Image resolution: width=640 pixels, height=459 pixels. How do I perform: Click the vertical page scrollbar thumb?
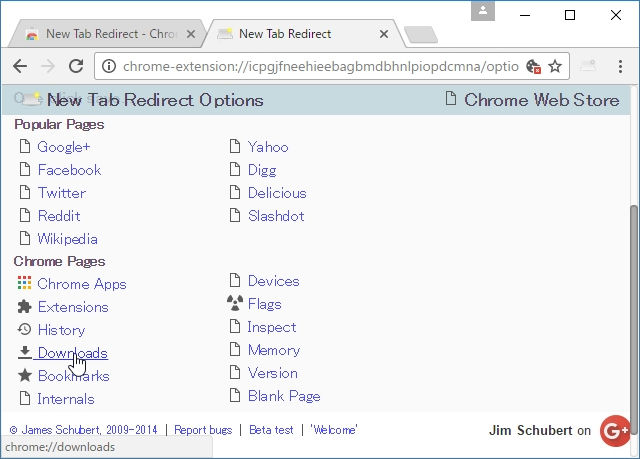click(x=634, y=320)
